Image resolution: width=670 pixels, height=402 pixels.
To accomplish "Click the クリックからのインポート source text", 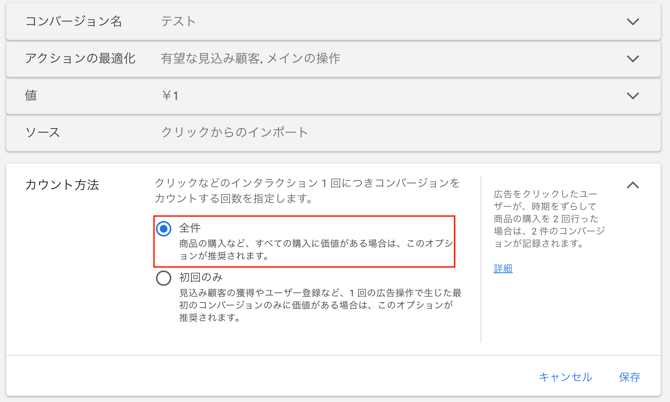I will pyautogui.click(x=235, y=132).
